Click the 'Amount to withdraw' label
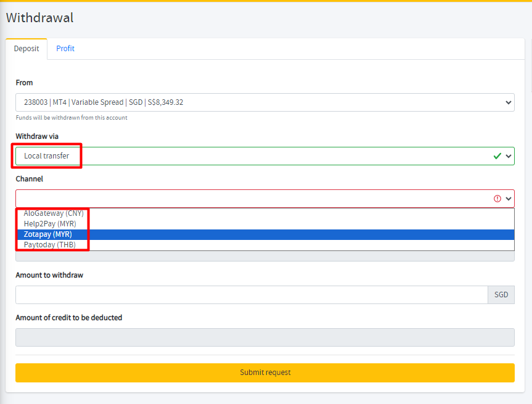The height and width of the screenshot is (404, 532). coord(49,275)
